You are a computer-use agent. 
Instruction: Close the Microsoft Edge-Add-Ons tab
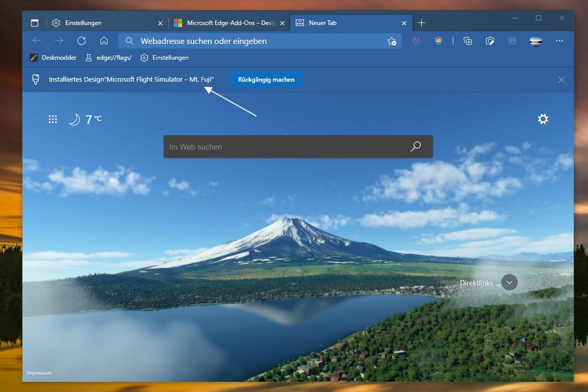282,23
